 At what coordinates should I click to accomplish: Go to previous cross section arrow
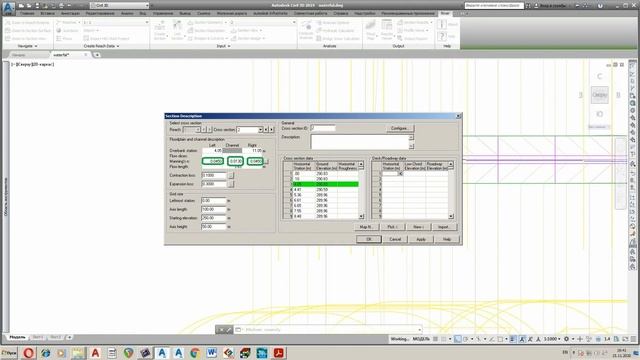266,130
